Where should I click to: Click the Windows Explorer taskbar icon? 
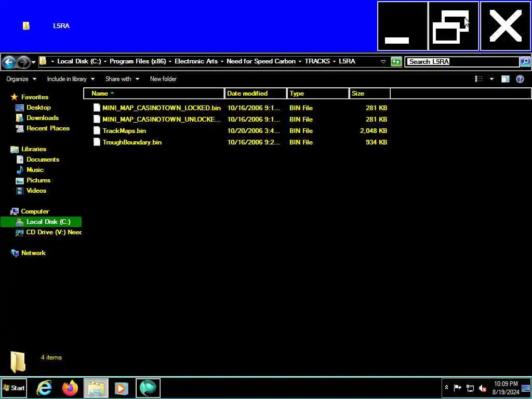pyautogui.click(x=96, y=388)
